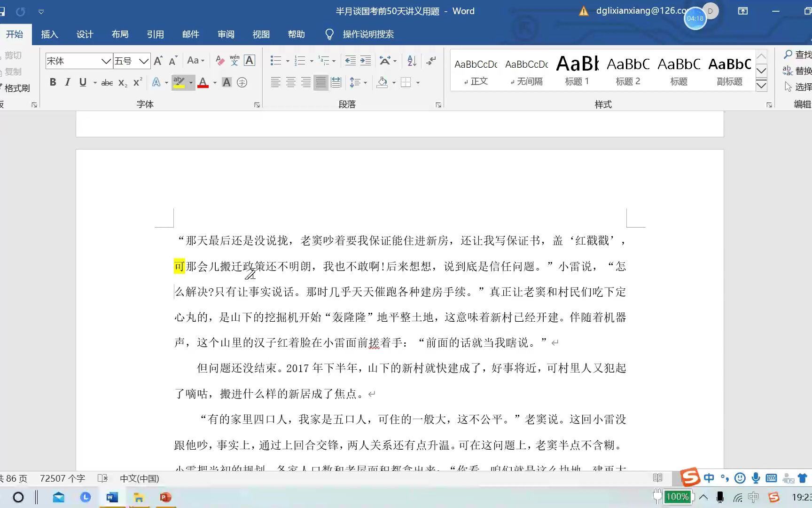Decrease paragraph indent
This screenshot has width=812, height=508.
(350, 61)
